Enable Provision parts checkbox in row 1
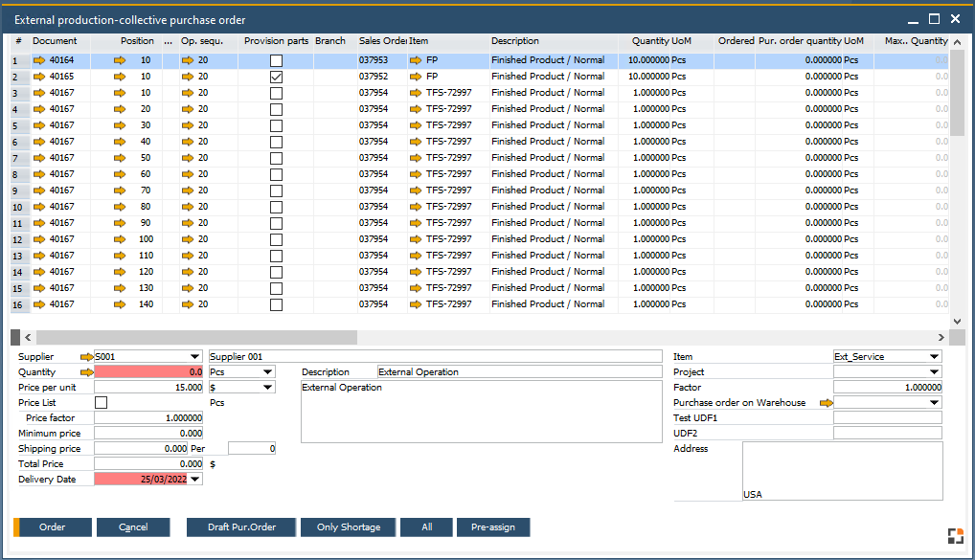This screenshot has height=560, width=975. click(276, 60)
